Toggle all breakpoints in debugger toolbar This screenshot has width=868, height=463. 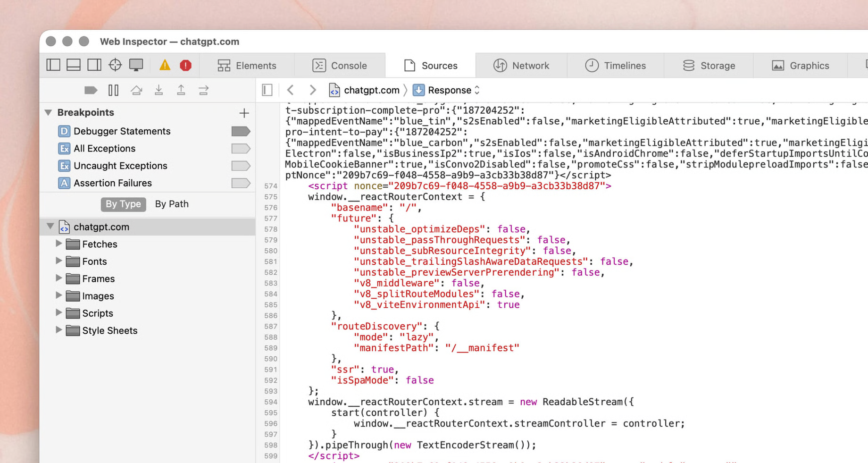point(91,90)
